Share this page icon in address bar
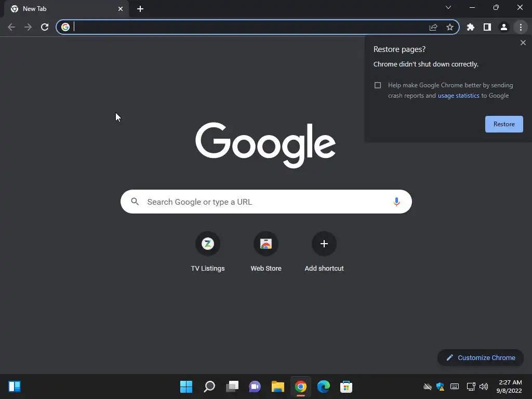The width and height of the screenshot is (532, 399). tap(433, 27)
